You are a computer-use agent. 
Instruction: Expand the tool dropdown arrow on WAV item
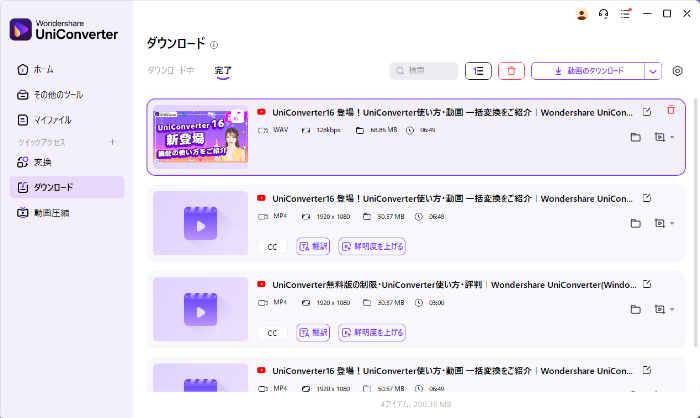pyautogui.click(x=672, y=137)
